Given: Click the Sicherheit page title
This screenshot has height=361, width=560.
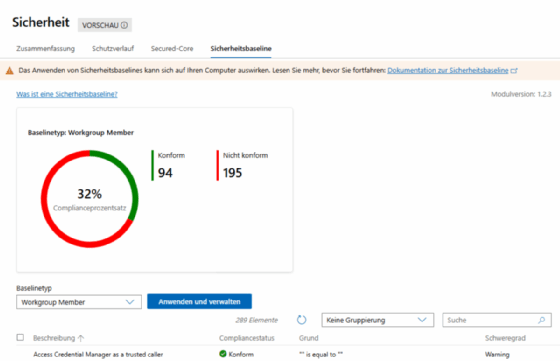Looking at the screenshot, I should (41, 22).
